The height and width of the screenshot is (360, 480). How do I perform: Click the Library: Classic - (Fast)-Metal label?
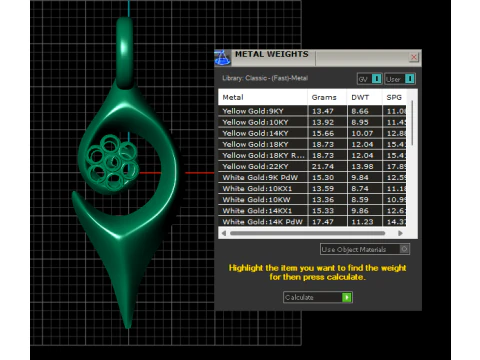265,78
